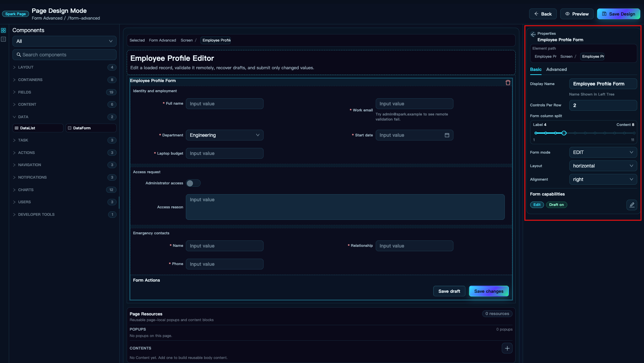Select Screen in the canvas breadcrumb
This screenshot has width=644, height=363.
(187, 40)
